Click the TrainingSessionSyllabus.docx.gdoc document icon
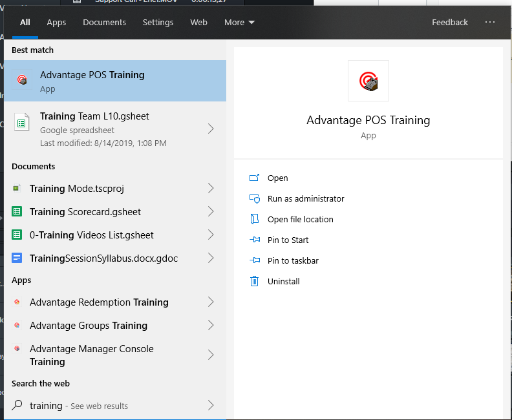The width and height of the screenshot is (512, 420). point(17,258)
